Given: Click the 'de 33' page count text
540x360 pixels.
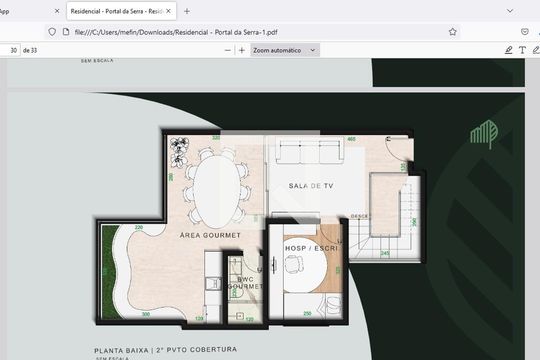Looking at the screenshot, I should click(30, 50).
